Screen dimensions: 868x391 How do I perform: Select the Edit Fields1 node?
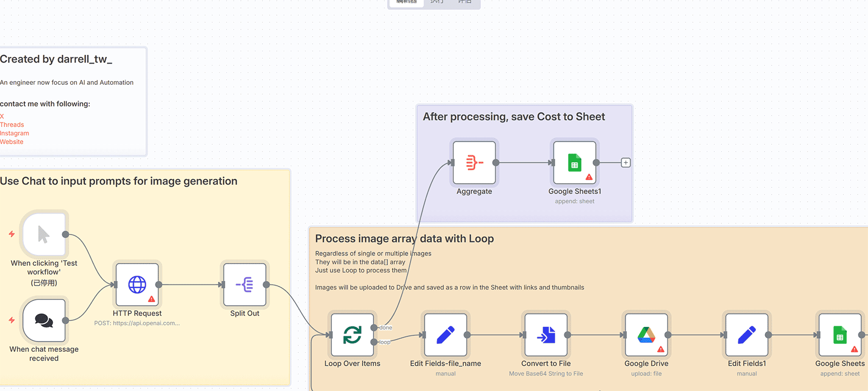[747, 335]
